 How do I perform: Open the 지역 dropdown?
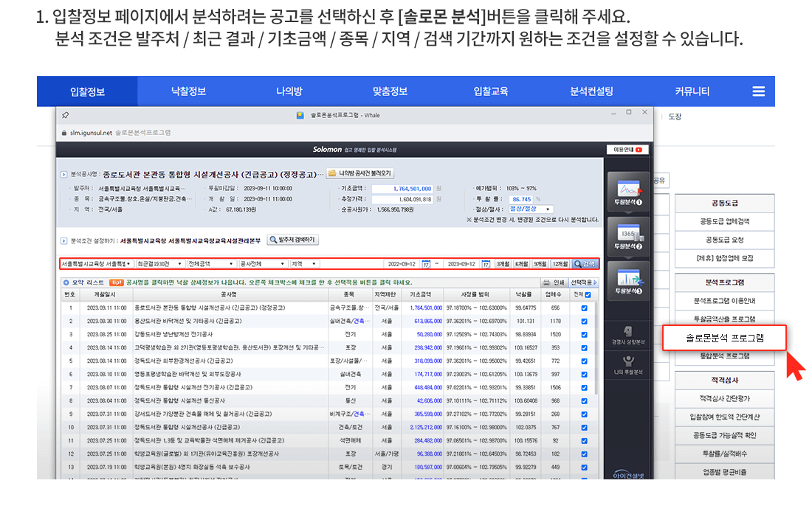click(x=304, y=264)
